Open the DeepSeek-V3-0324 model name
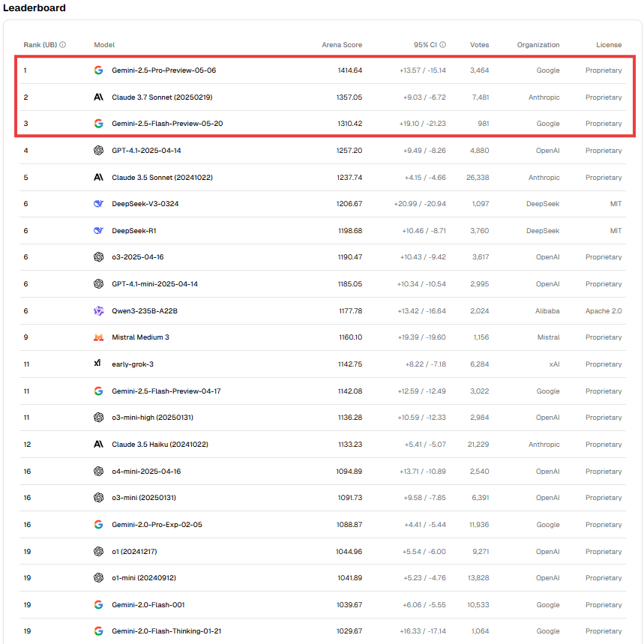The image size is (644, 644). pos(145,204)
